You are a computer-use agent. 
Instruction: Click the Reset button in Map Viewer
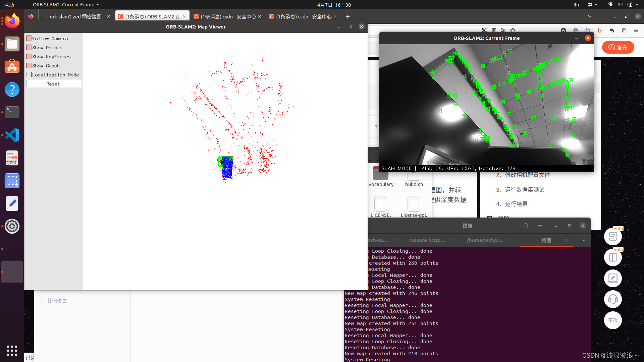[x=53, y=84]
